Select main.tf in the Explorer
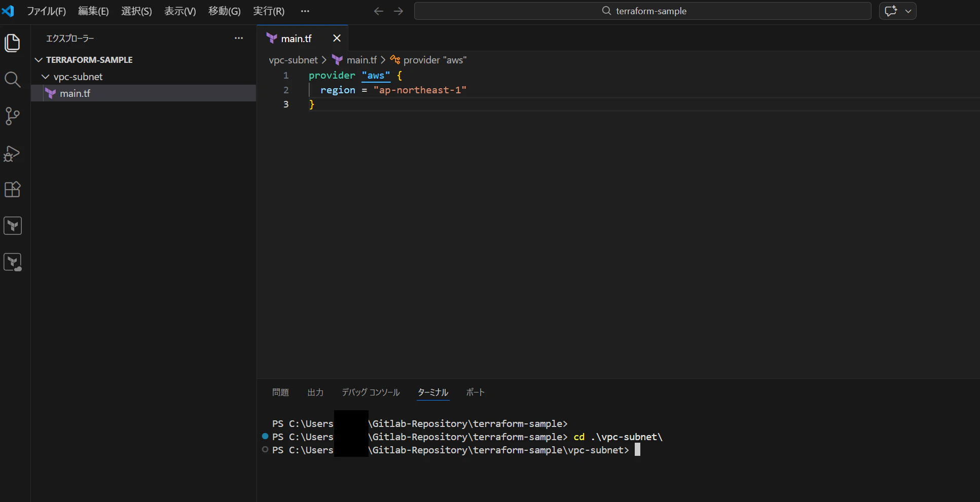Image resolution: width=980 pixels, height=502 pixels. point(75,93)
